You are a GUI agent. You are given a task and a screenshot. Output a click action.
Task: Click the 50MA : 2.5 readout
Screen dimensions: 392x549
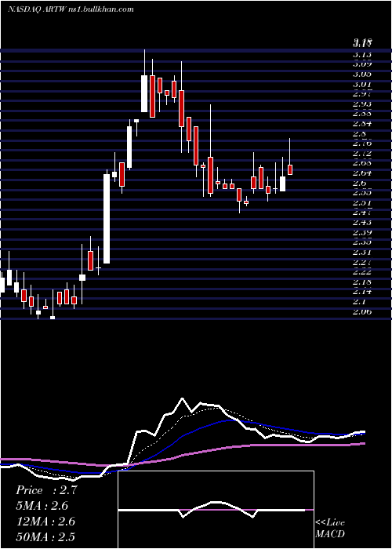point(45,536)
